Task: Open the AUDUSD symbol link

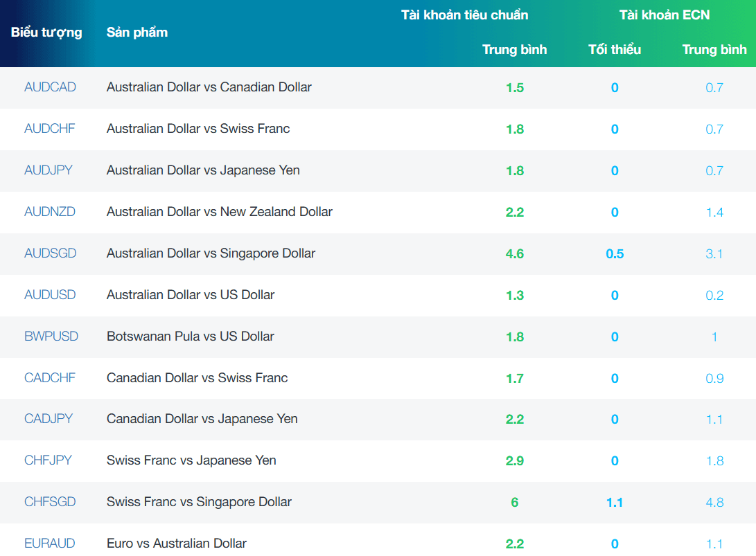Action: pyautogui.click(x=50, y=294)
